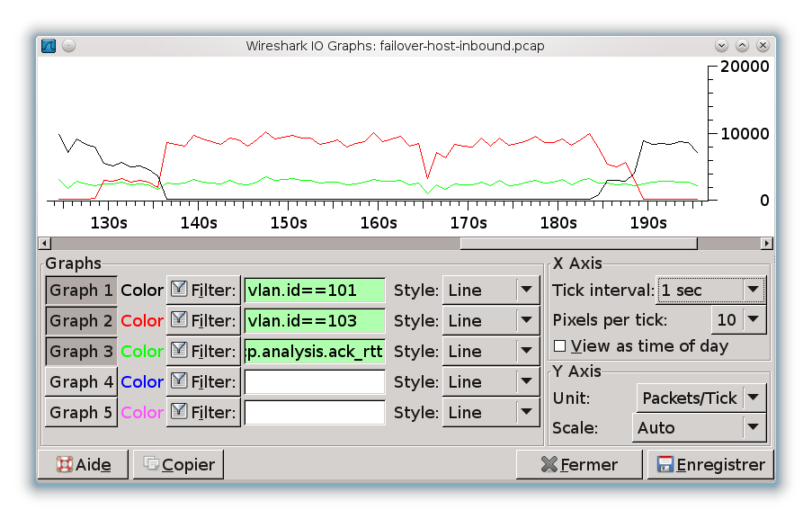Click the Enregistrer save button

tap(710, 465)
